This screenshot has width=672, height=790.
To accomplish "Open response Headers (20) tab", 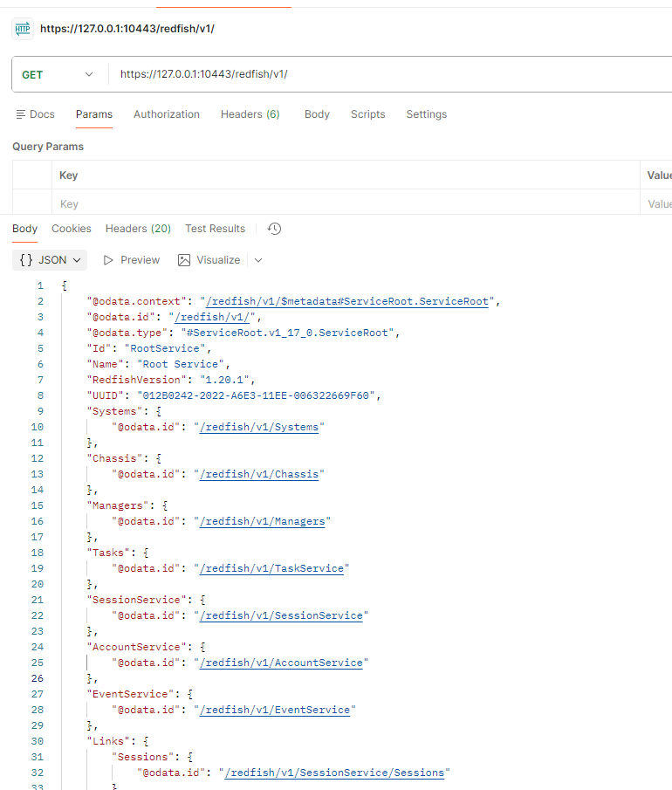I will [x=138, y=229].
